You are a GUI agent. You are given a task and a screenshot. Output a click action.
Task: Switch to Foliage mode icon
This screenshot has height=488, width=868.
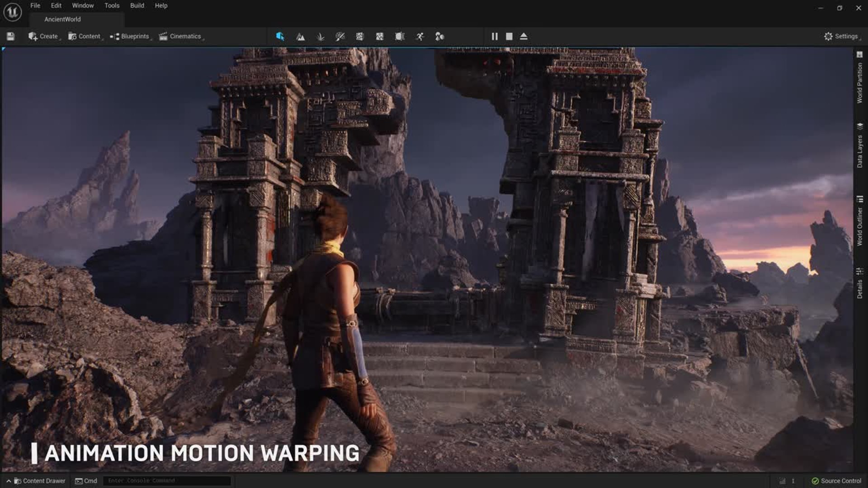321,36
